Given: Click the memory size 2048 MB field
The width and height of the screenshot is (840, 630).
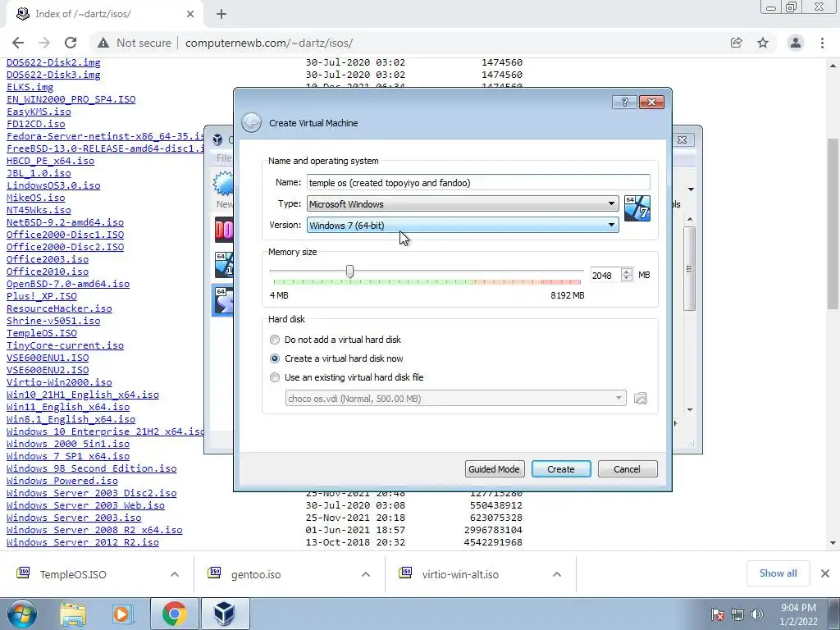Looking at the screenshot, I should tap(605, 276).
